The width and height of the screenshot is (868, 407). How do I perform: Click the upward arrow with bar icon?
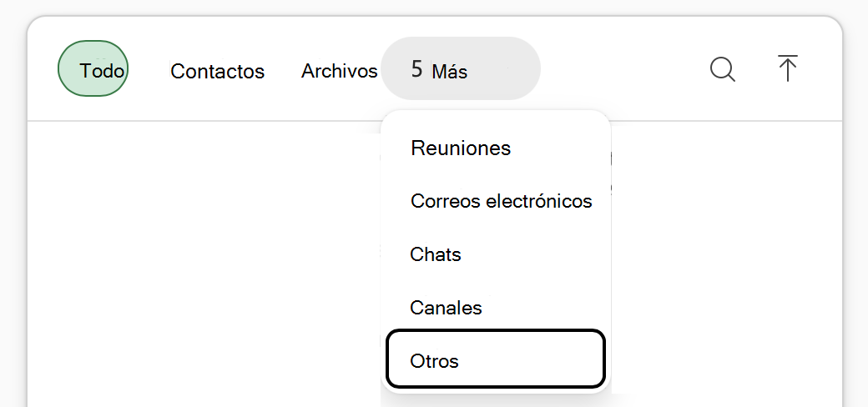[x=787, y=68]
